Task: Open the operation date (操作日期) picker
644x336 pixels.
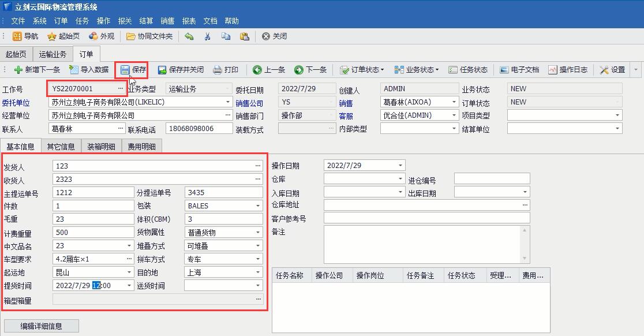Action: [x=400, y=166]
